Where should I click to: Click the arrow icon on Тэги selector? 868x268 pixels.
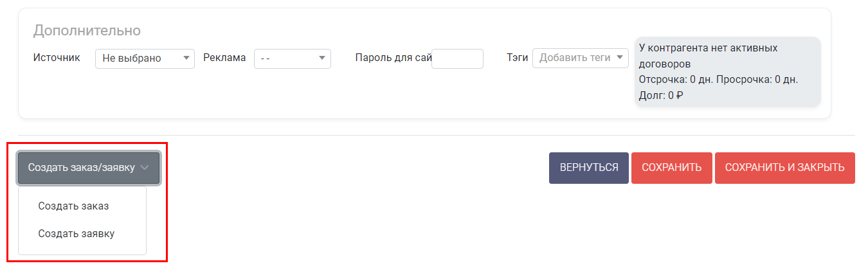620,58
